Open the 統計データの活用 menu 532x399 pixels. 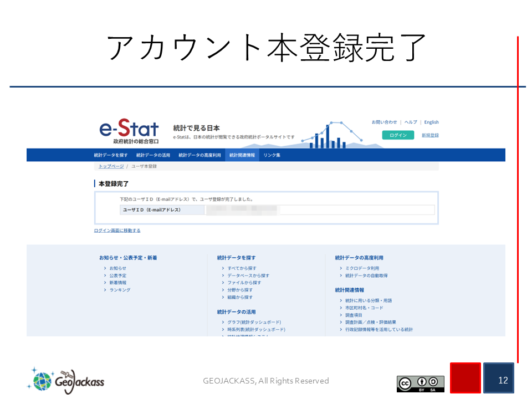[x=153, y=155]
